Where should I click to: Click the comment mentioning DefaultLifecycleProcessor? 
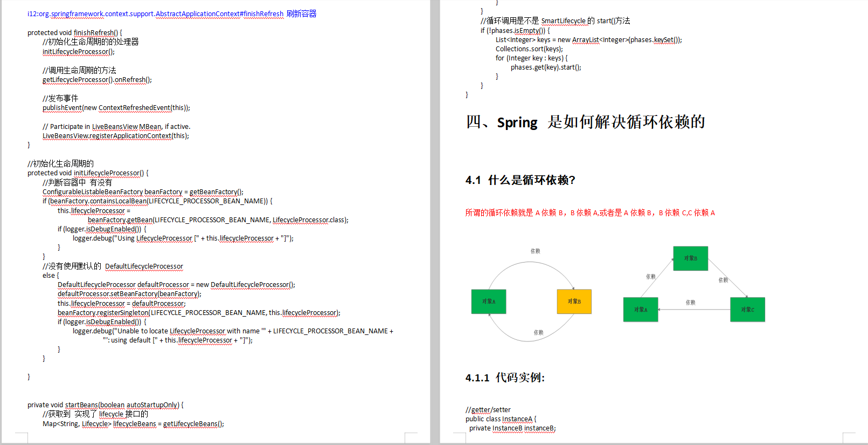pyautogui.click(x=113, y=266)
